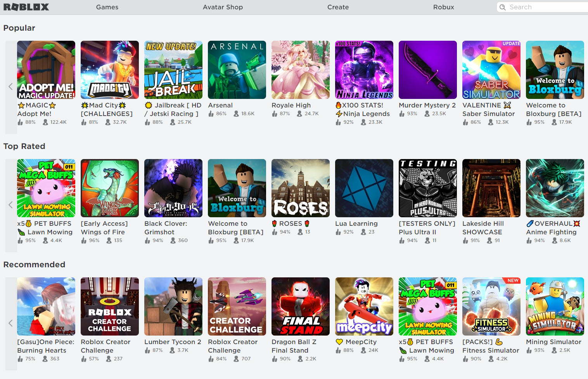Click Lua Learning's thumbs-up icon
The image size is (588, 379).
338,232
